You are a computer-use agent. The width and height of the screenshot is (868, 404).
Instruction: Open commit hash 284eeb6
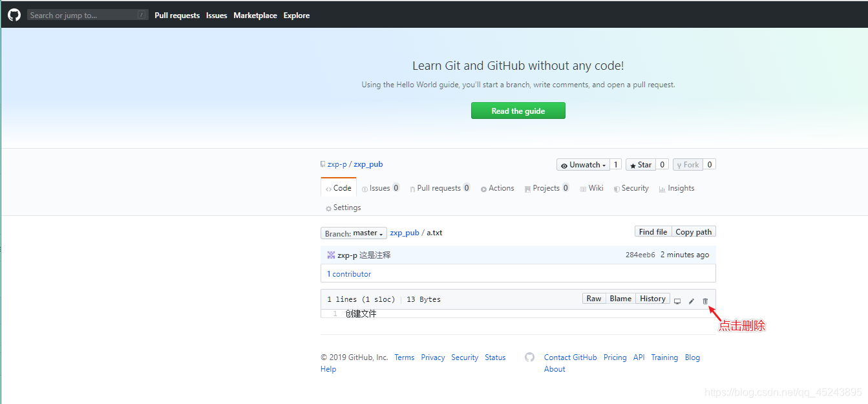[x=640, y=255]
